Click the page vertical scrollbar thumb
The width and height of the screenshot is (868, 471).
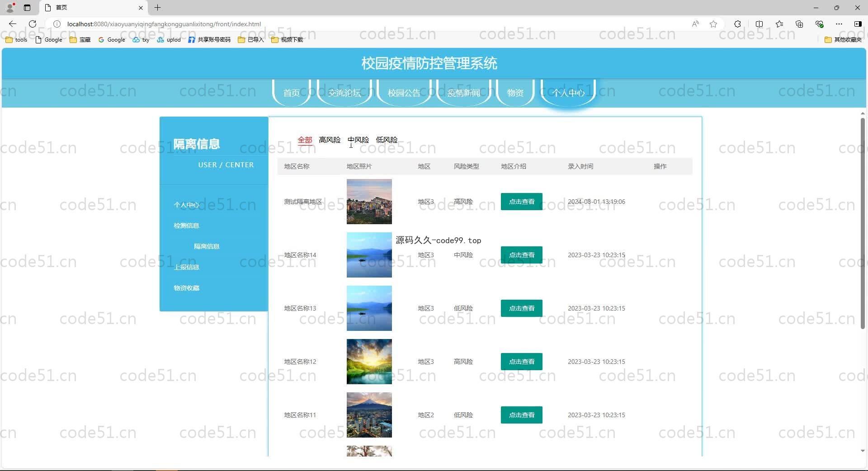[x=863, y=223]
